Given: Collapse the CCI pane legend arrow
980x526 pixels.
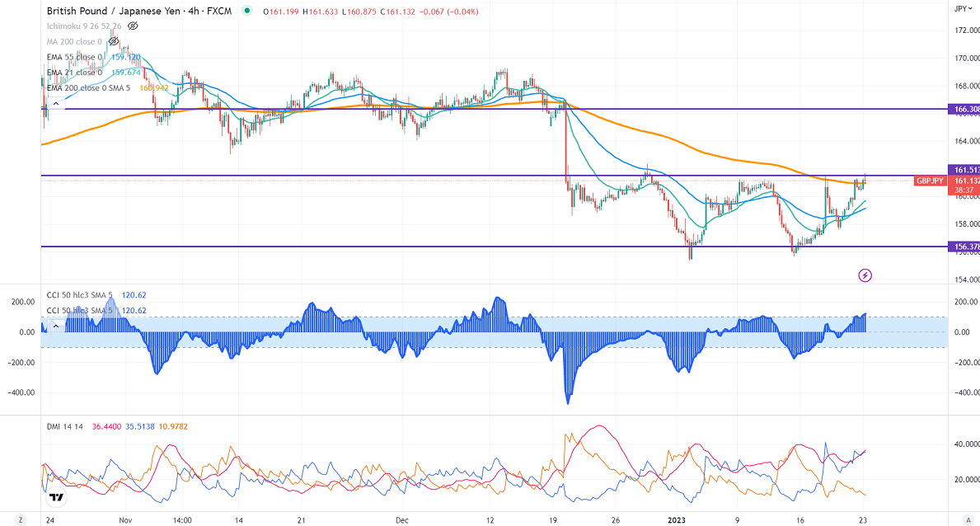Looking at the screenshot, I should point(55,326).
